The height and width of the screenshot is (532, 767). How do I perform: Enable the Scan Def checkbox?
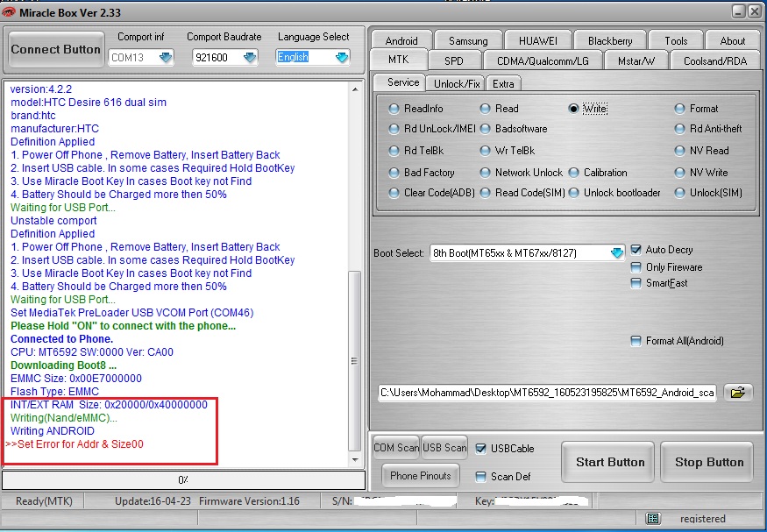[x=481, y=476]
